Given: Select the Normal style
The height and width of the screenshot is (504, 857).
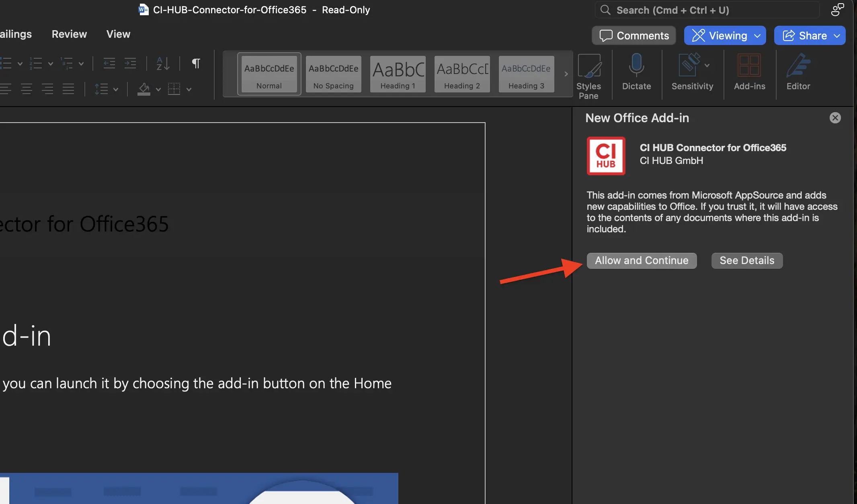Looking at the screenshot, I should [269, 74].
